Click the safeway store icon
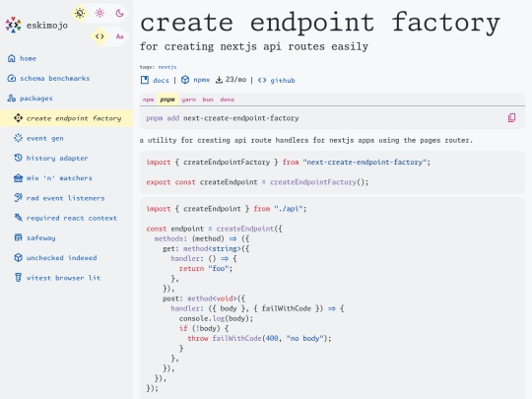The width and height of the screenshot is (532, 399). 18,237
